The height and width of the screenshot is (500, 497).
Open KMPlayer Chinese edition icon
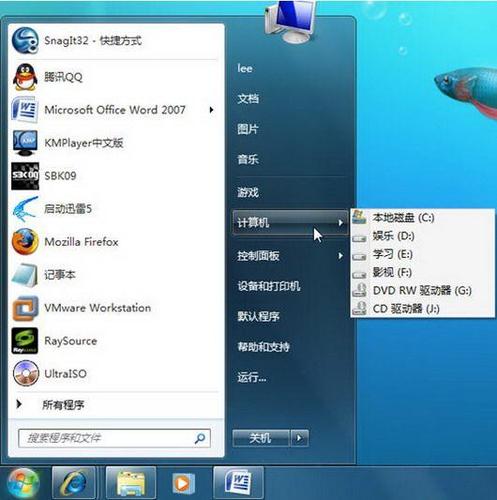(x=25, y=143)
